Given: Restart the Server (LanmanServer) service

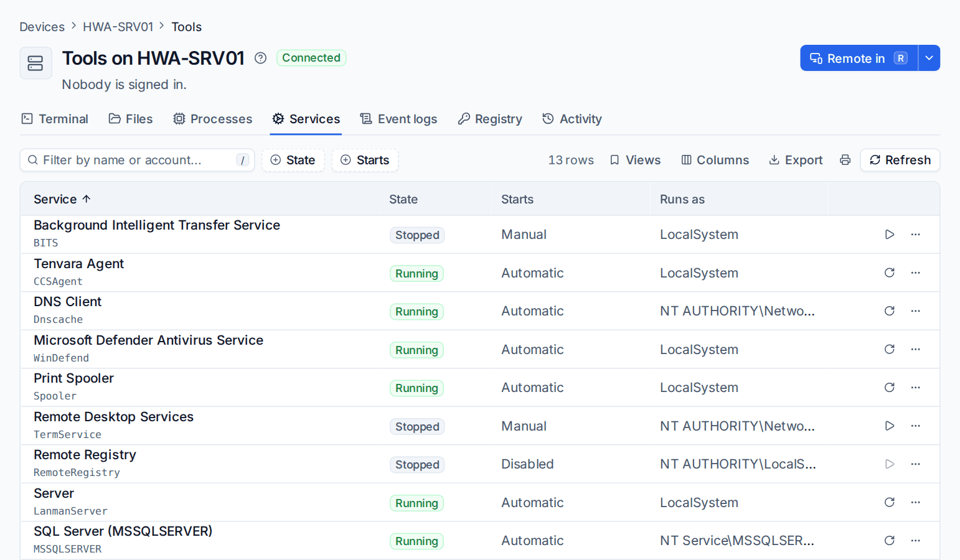Looking at the screenshot, I should [x=890, y=502].
